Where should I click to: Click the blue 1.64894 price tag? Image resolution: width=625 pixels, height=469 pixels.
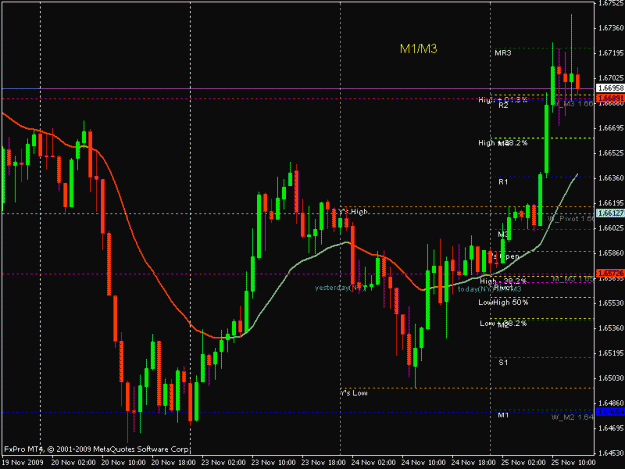click(x=610, y=411)
